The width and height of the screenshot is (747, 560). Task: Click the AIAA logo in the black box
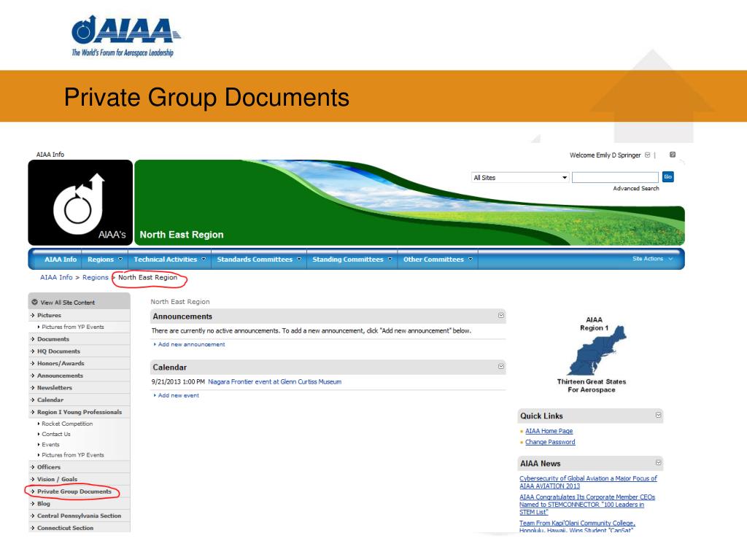coord(80,203)
